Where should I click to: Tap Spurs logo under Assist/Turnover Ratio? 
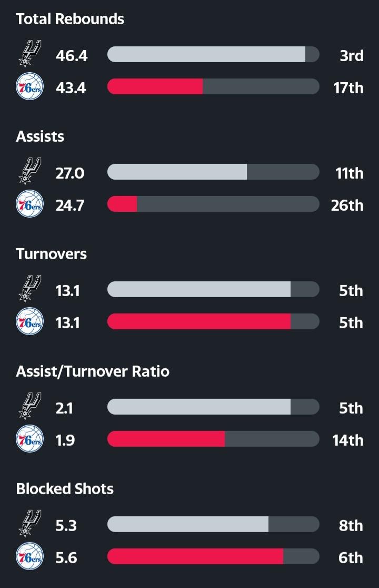29,406
